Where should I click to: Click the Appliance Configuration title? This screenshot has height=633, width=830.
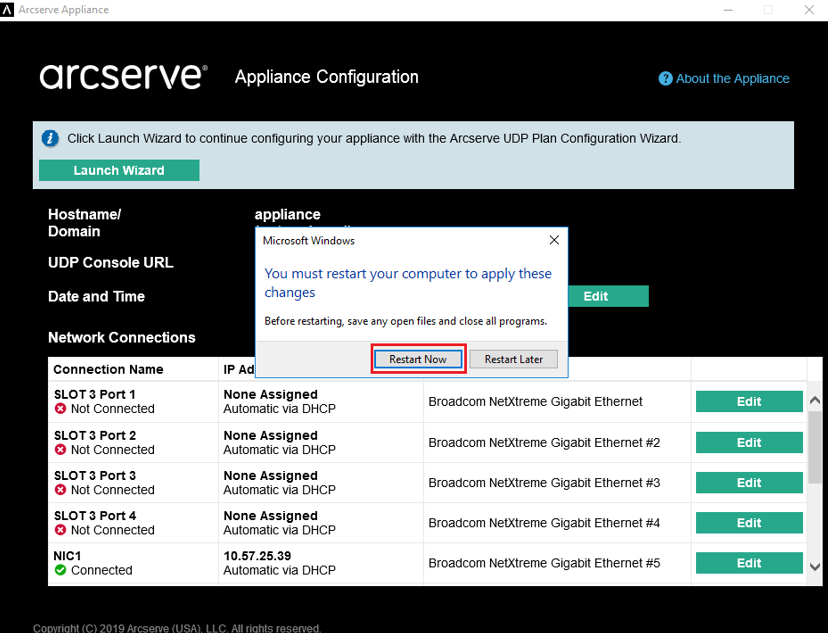click(327, 77)
